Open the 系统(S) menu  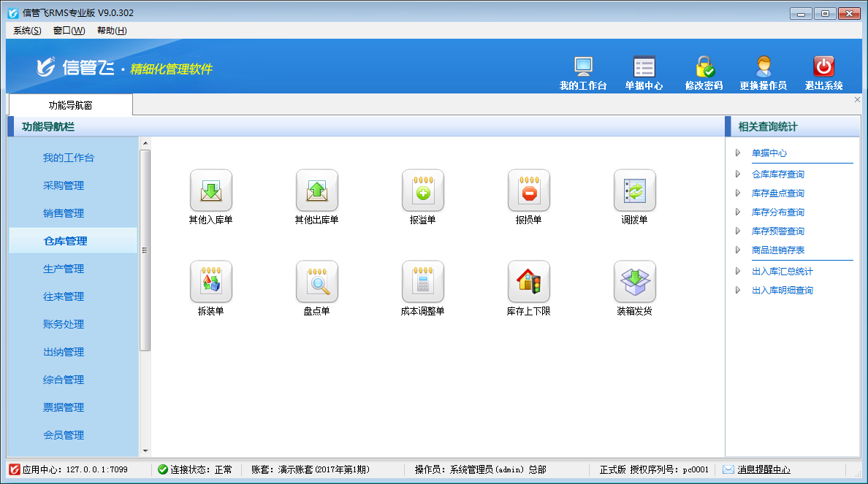(27, 31)
